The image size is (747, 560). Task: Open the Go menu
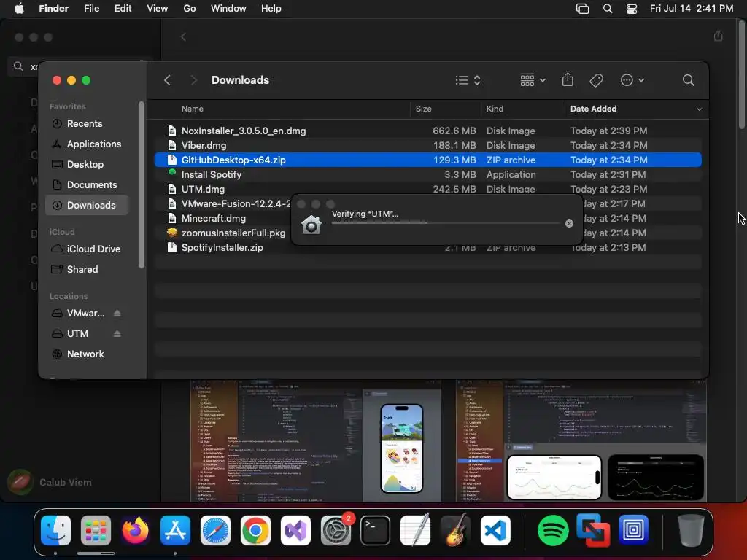click(x=190, y=9)
